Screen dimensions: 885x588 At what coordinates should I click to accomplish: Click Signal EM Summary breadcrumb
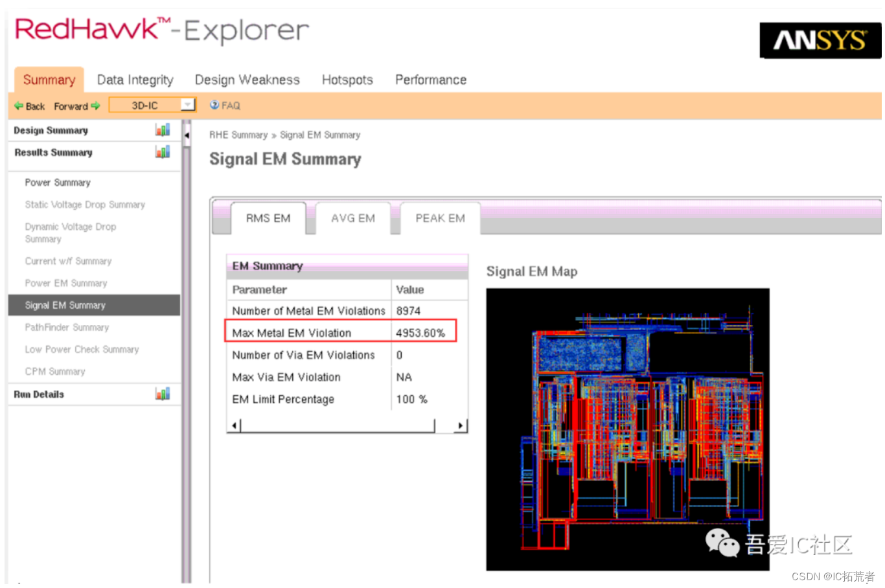[320, 135]
